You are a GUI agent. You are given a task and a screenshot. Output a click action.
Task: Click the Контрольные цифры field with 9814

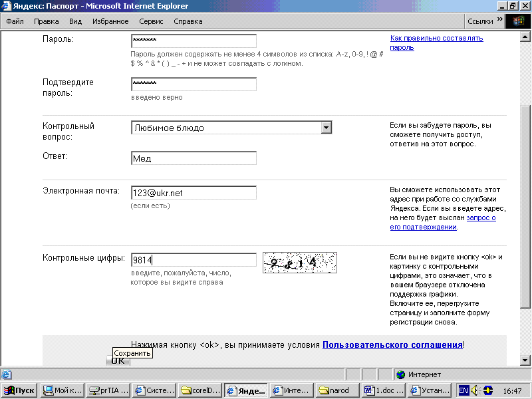(194, 260)
